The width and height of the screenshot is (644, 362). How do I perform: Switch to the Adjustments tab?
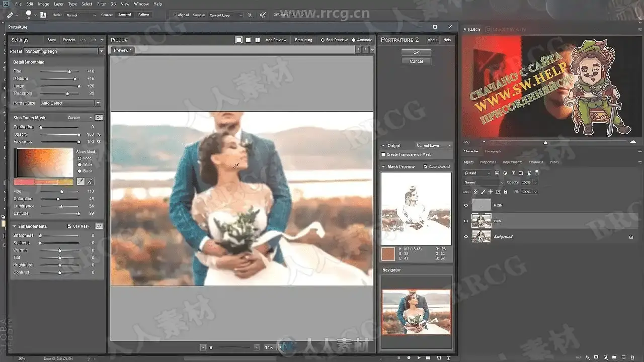tap(513, 162)
